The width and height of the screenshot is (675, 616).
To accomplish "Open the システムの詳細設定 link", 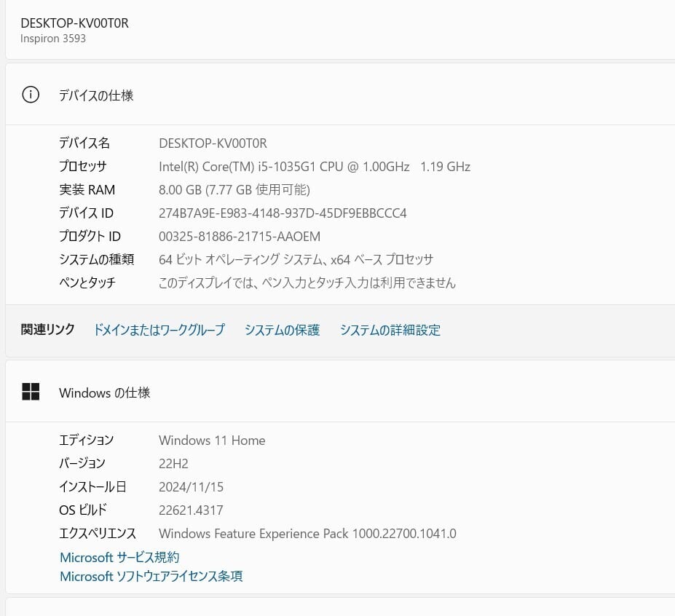I will pos(390,330).
